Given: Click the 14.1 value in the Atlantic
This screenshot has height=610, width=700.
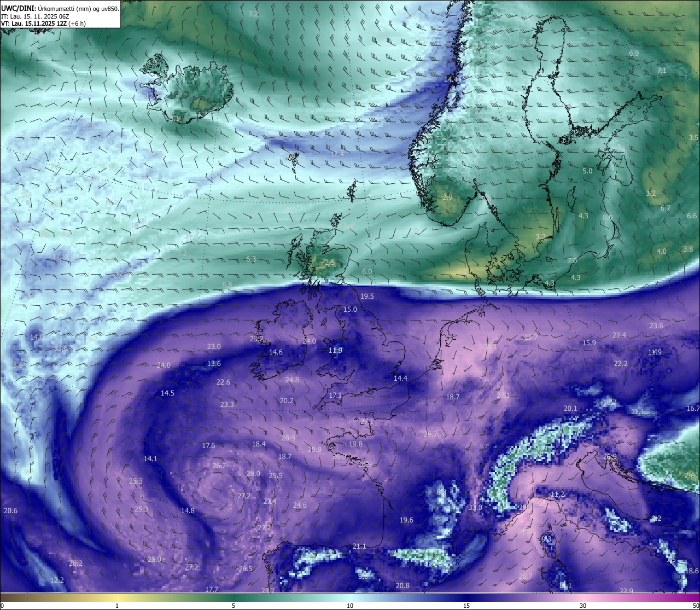Looking at the screenshot, I should coord(150,458).
